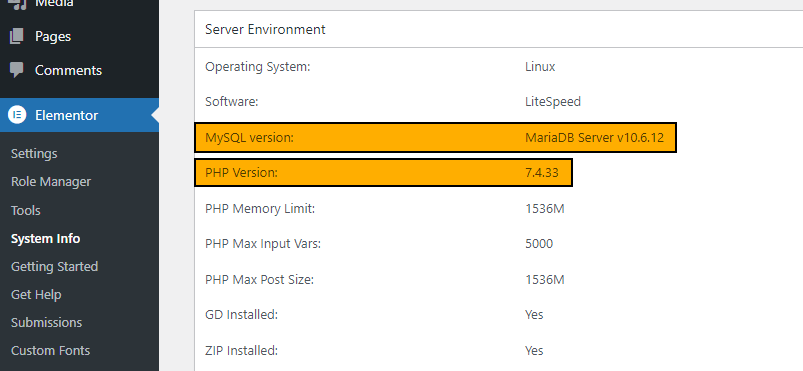Image resolution: width=803 pixels, height=371 pixels.
Task: Go to System Info submenu
Action: (45, 239)
